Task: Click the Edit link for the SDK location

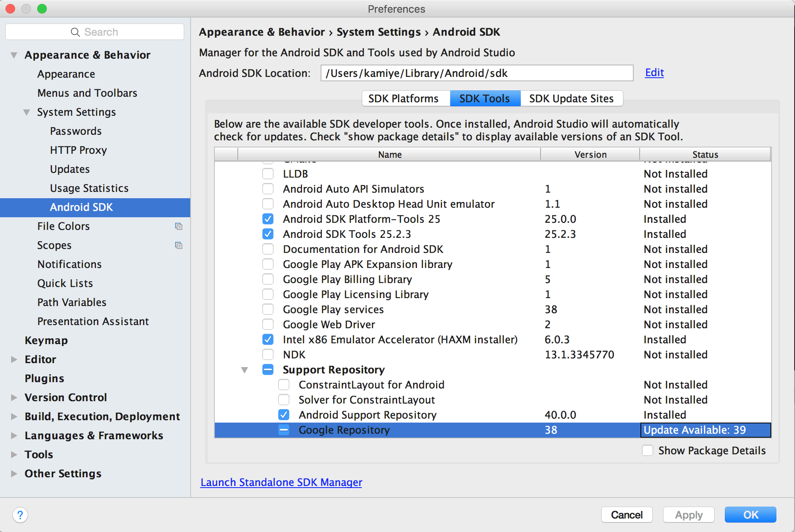Action: [654, 73]
